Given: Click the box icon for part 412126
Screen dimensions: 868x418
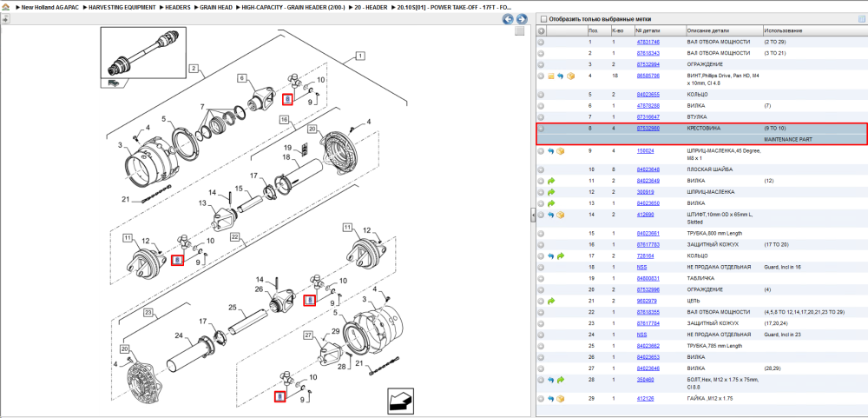Looking at the screenshot, I should (560, 399).
